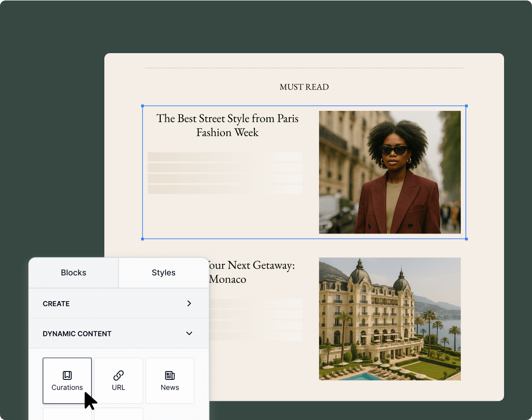The image size is (532, 420).
Task: Click the top-right selection handle
Action: (466, 106)
